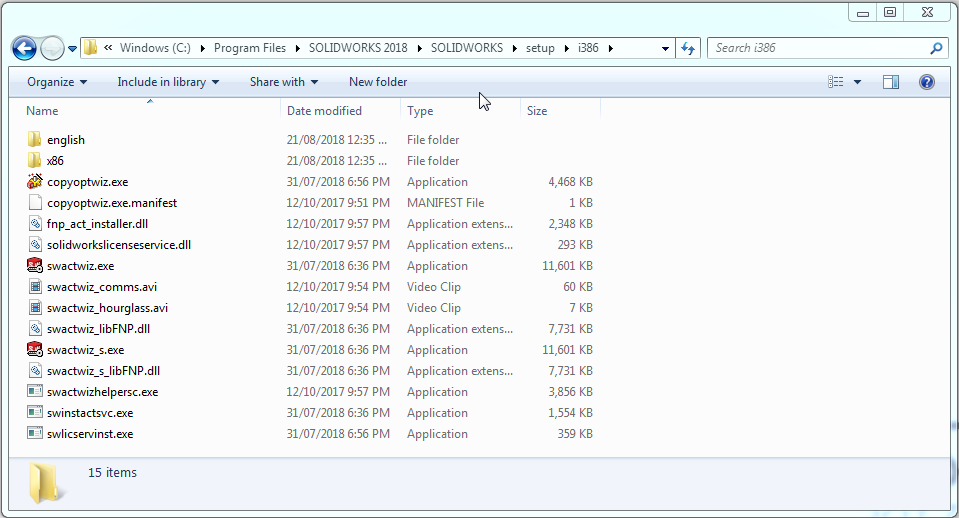Screen dimensions: 959x518
Task: Navigate to Windows (C:) in breadcrumb
Action: pos(155,48)
